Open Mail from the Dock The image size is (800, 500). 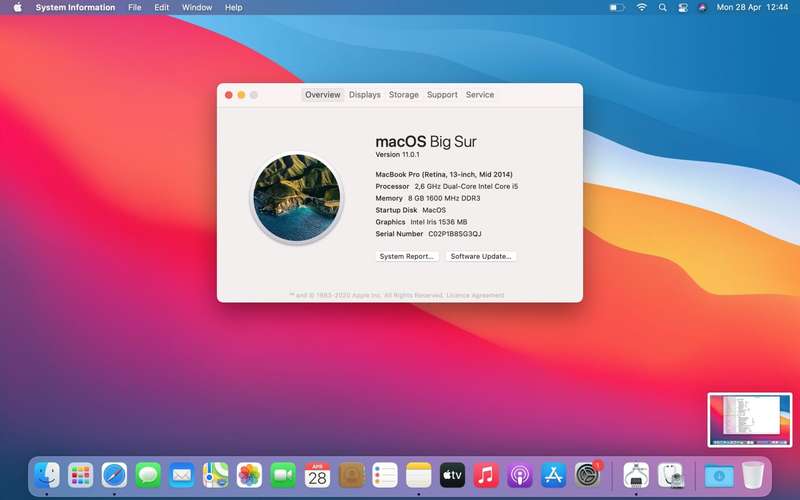click(x=182, y=476)
